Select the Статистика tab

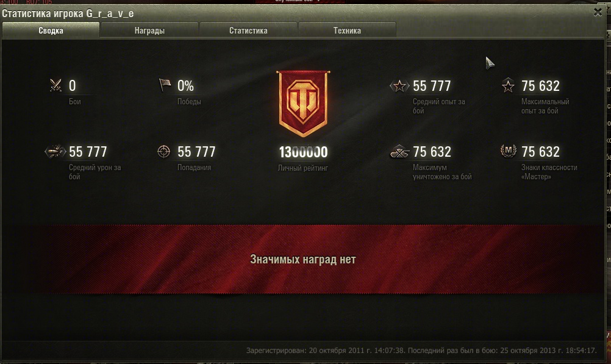pos(248,30)
